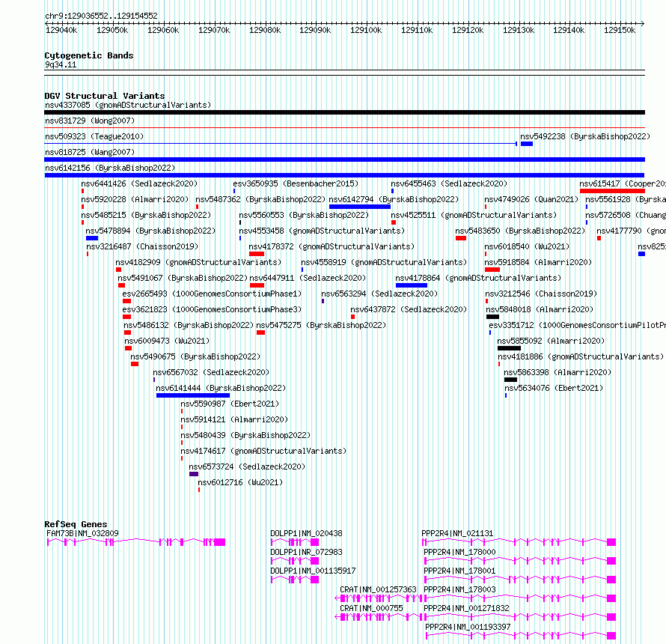666x644 pixels.
Task: Click the 9q34.11 band label
Action: (x=61, y=64)
